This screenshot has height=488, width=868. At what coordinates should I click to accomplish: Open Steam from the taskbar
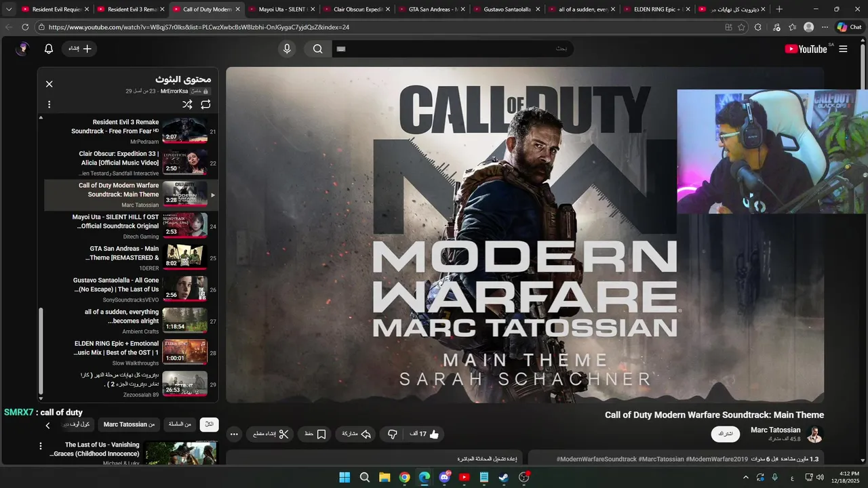pos(504,477)
